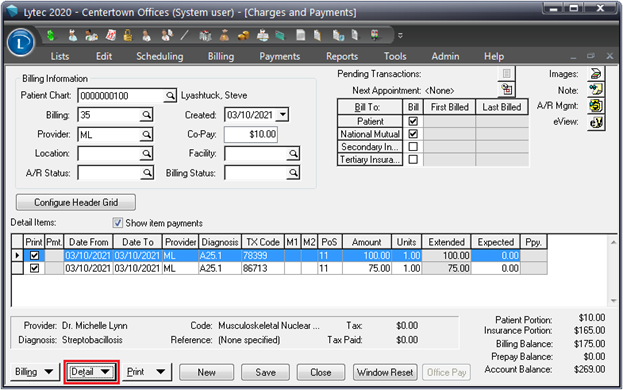Open the Images icon
The image size is (623, 390).
coord(596,74)
